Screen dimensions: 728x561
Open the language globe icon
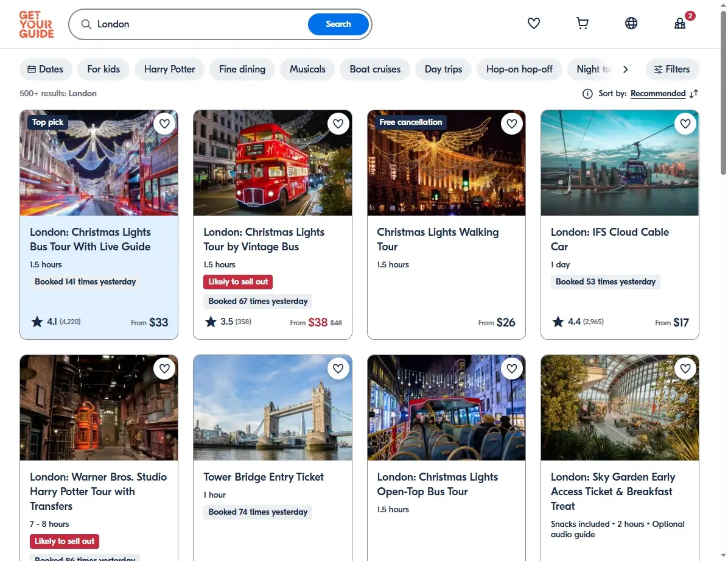pyautogui.click(x=631, y=23)
